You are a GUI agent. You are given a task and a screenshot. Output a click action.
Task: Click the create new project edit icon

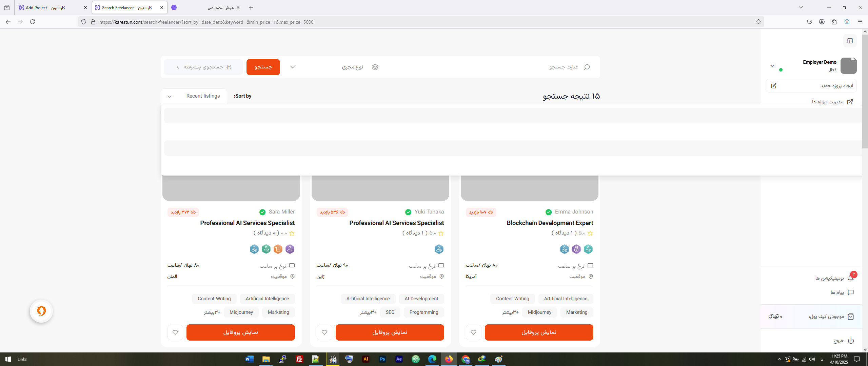[x=774, y=86]
